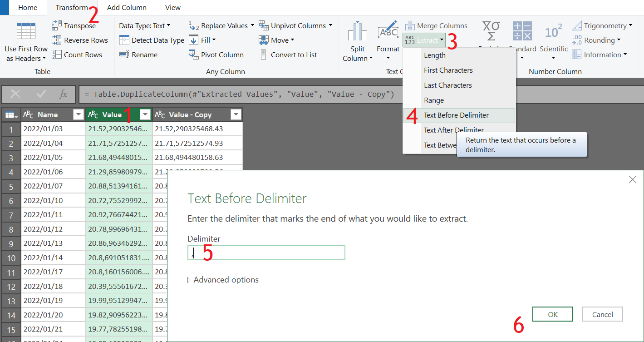
Task: Switch to the View tab
Action: point(173,7)
